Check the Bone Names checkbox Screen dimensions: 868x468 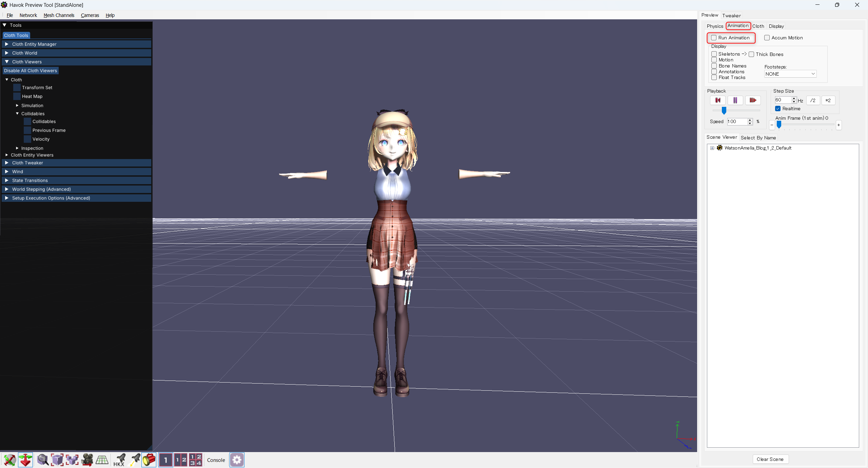714,66
